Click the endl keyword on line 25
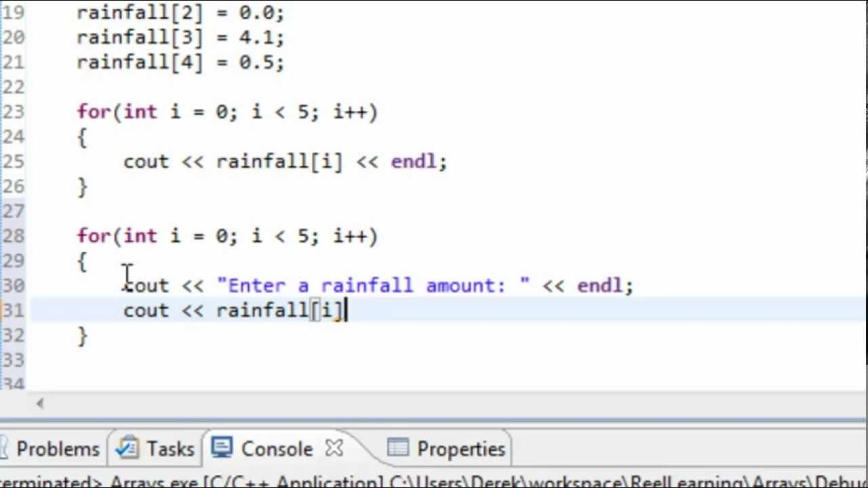 (413, 162)
